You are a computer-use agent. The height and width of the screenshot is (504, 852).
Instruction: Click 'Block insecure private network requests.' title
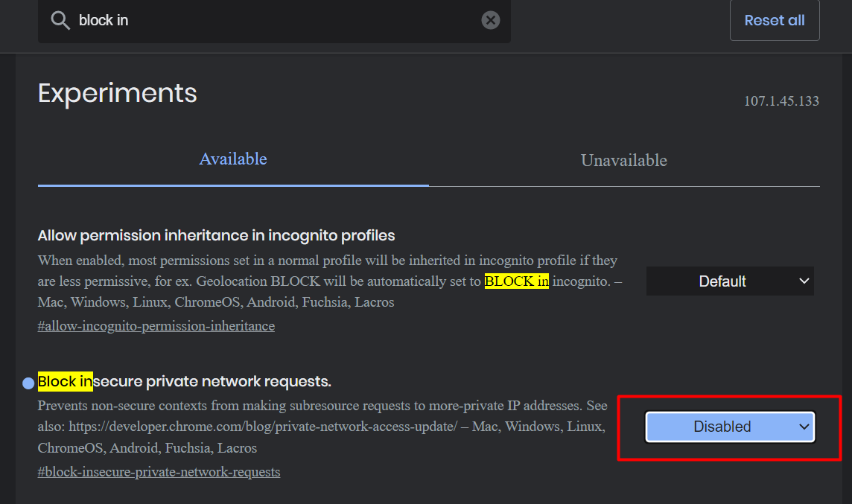184,382
